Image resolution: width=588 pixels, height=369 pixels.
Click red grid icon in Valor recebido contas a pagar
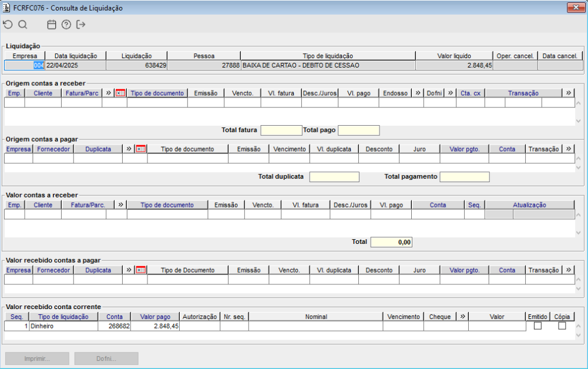(140, 270)
